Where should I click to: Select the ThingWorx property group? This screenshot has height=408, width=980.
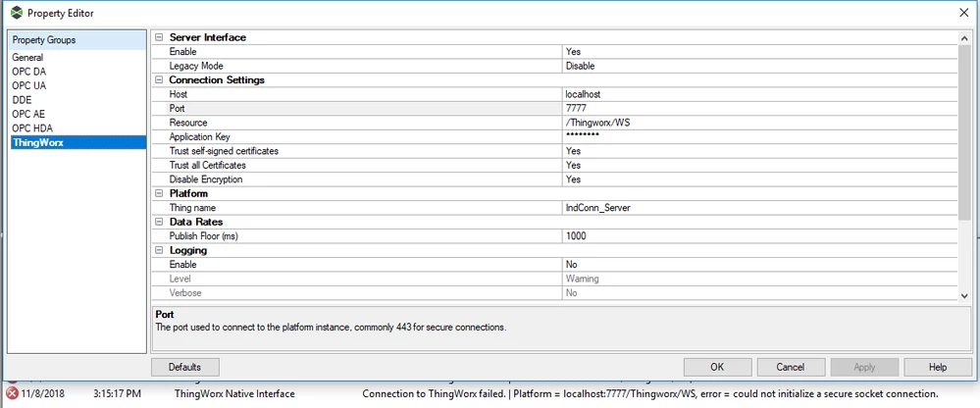[x=77, y=142]
